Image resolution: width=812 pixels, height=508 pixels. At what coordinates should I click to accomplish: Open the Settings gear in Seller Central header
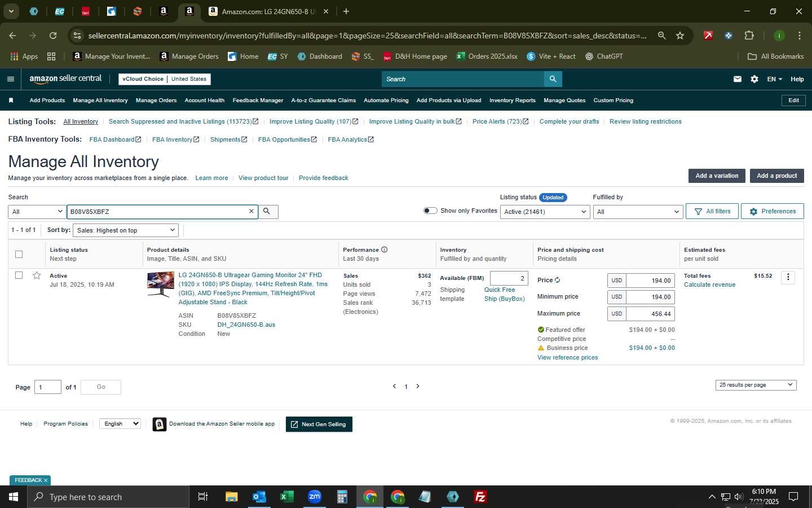tap(754, 79)
